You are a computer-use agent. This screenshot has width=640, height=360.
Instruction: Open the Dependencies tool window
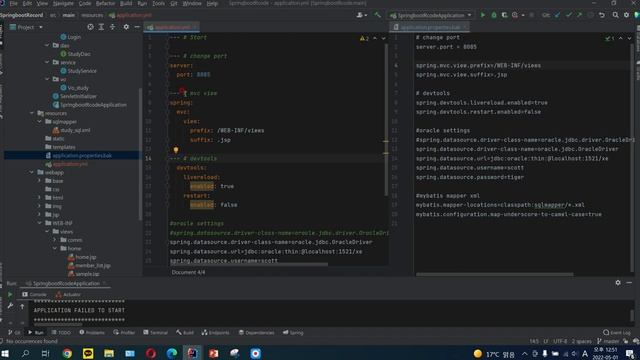tap(256, 333)
